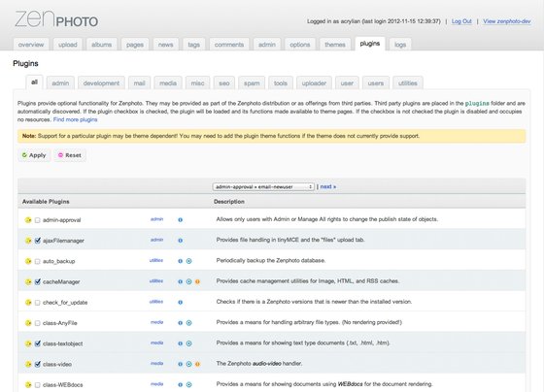Click the orange warning icon for class-video
The image size is (544, 392).
(197, 364)
